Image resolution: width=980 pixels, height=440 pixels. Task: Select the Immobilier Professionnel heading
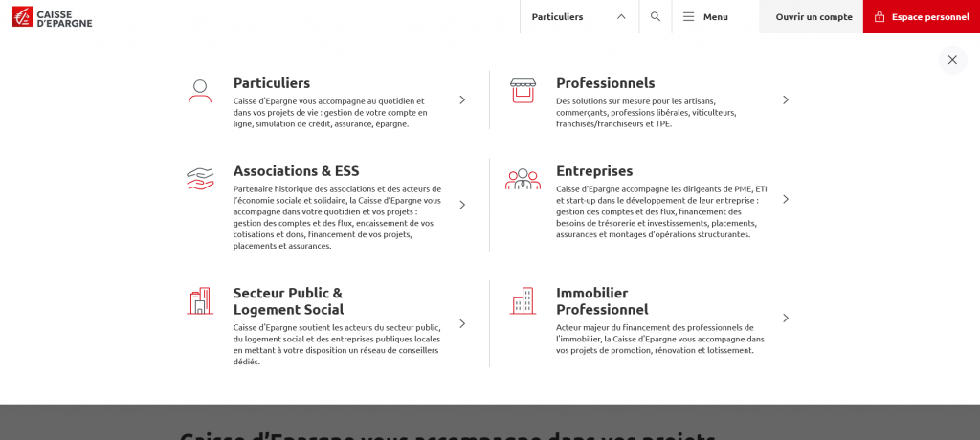click(x=601, y=301)
